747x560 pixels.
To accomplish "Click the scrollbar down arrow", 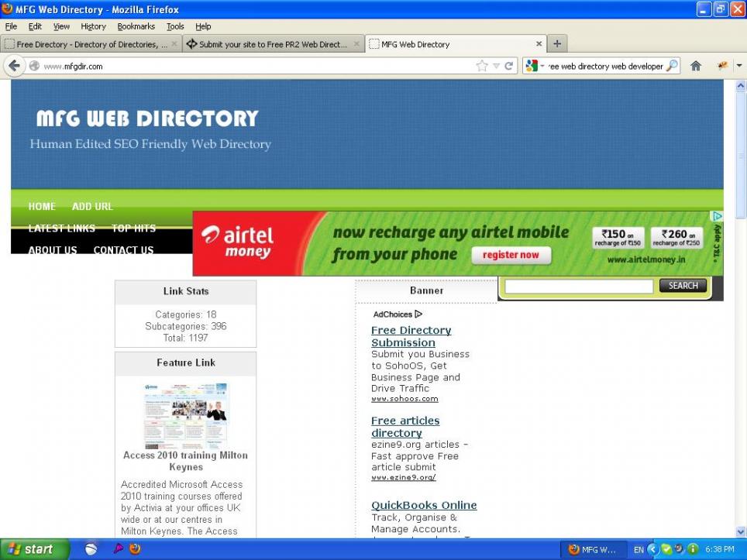I will point(740,531).
